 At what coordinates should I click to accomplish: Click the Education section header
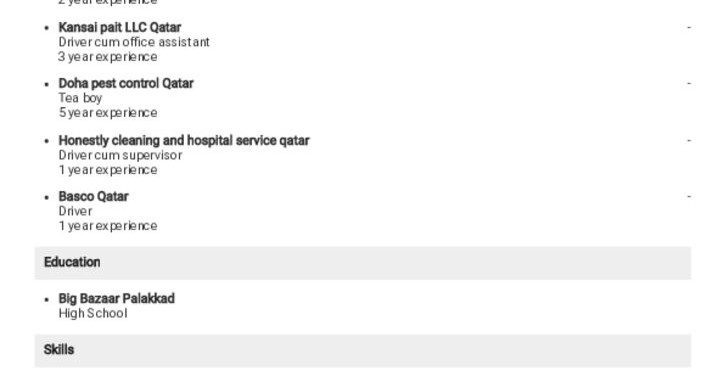pyautogui.click(x=363, y=263)
